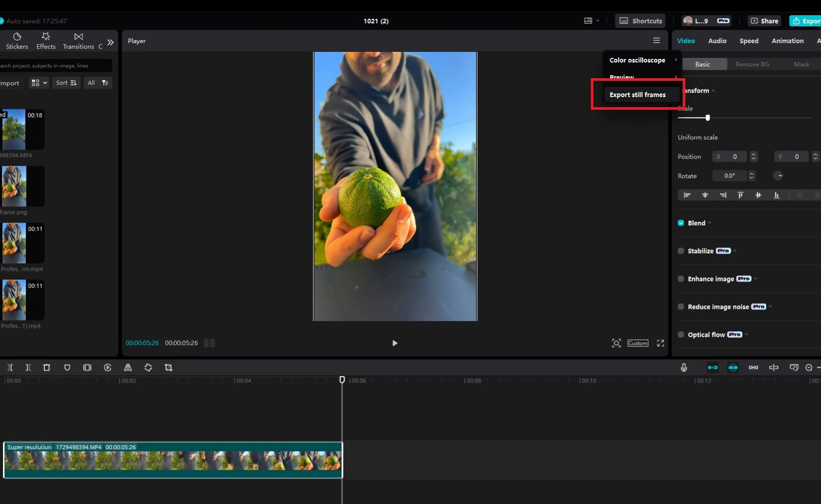Click the reverse playback icon in timeline toolbar

click(x=108, y=367)
